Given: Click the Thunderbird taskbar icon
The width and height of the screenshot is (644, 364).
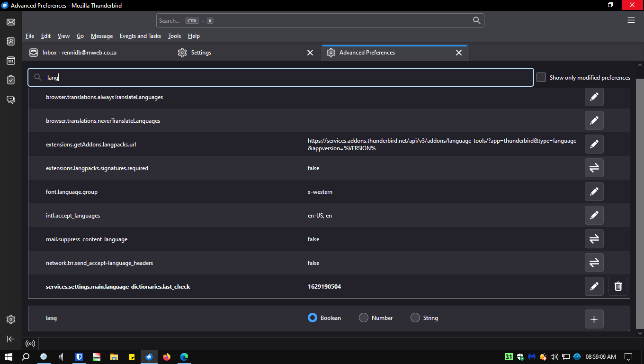Looking at the screenshot, I should 149,357.
